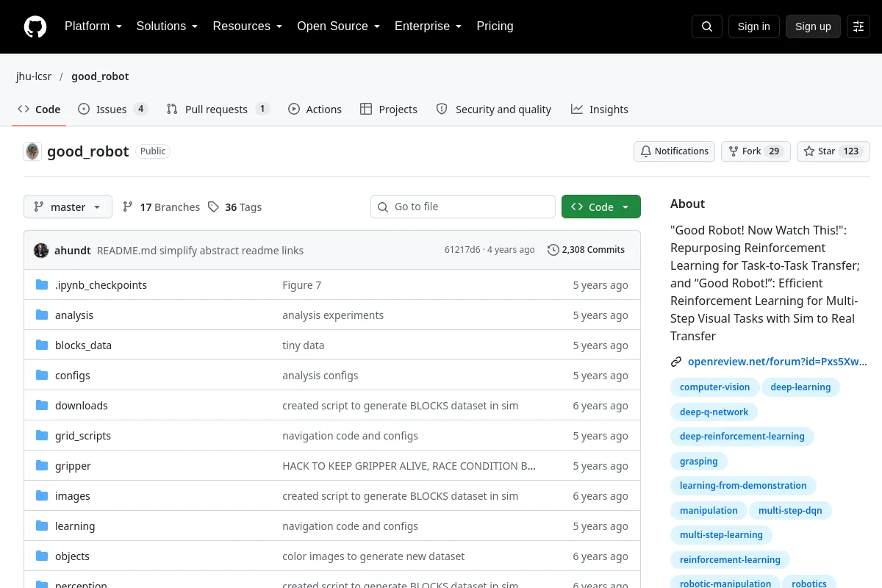Click the Sign up button

[813, 26]
